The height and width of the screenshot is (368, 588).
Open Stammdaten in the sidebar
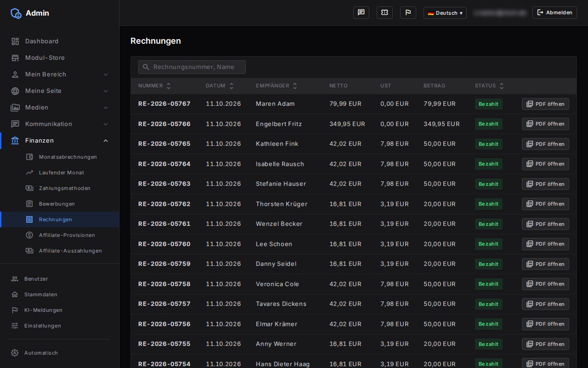pos(60,294)
